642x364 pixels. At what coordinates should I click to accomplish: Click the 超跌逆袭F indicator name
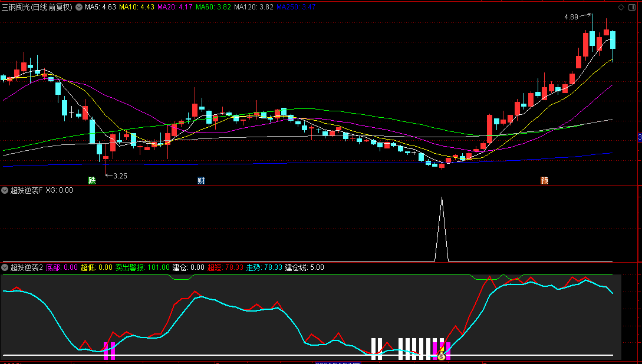(26, 190)
